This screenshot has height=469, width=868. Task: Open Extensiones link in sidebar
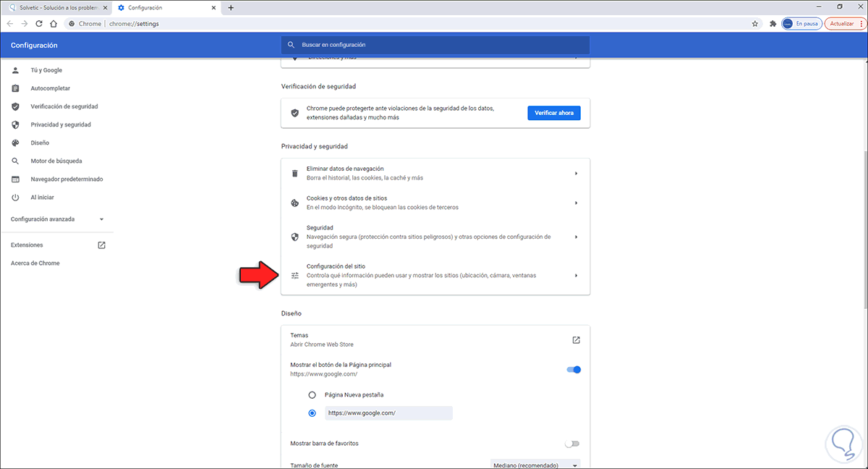(x=27, y=245)
